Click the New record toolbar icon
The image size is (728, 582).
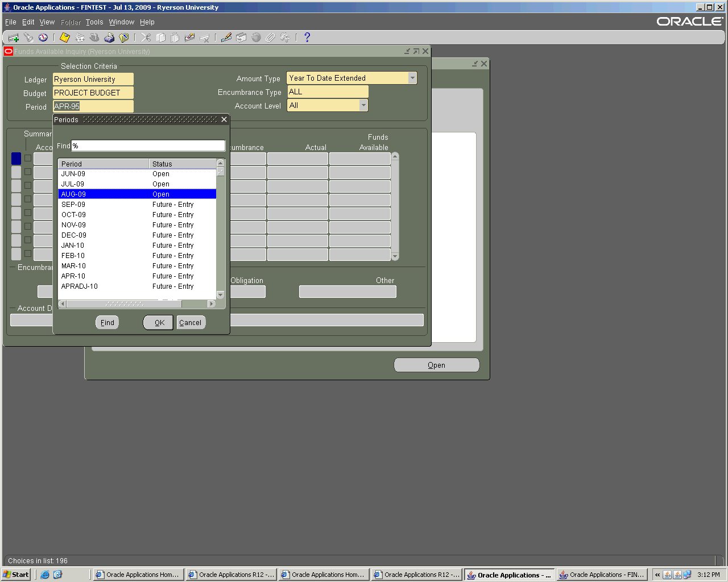[x=14, y=38]
